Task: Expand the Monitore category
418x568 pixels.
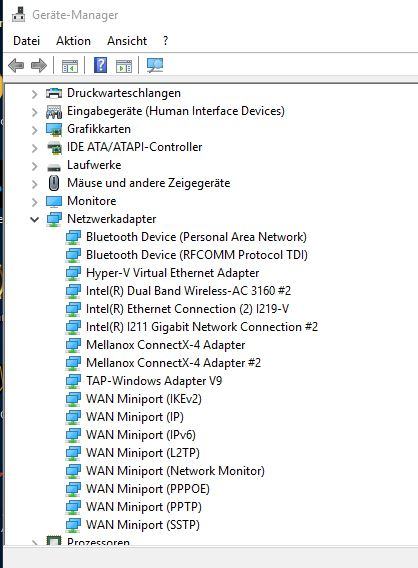Action: pos(34,202)
